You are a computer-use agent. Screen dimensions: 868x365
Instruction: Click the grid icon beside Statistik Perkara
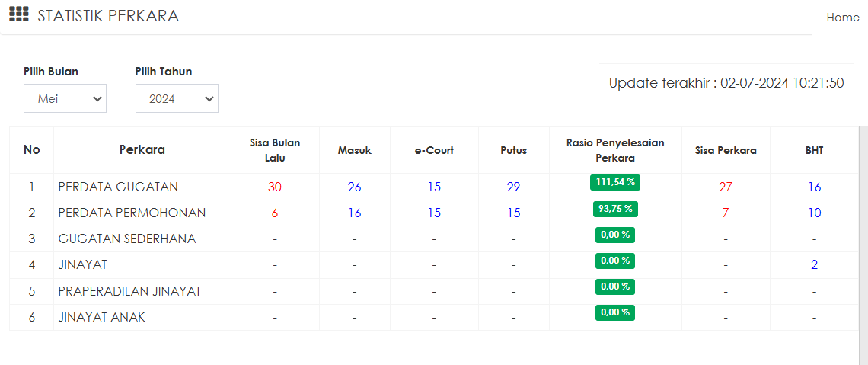19,15
